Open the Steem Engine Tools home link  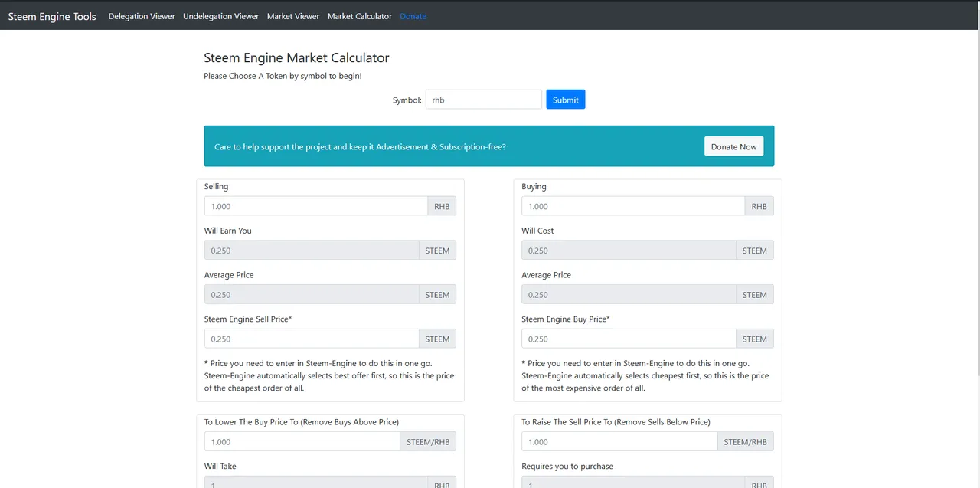[52, 16]
